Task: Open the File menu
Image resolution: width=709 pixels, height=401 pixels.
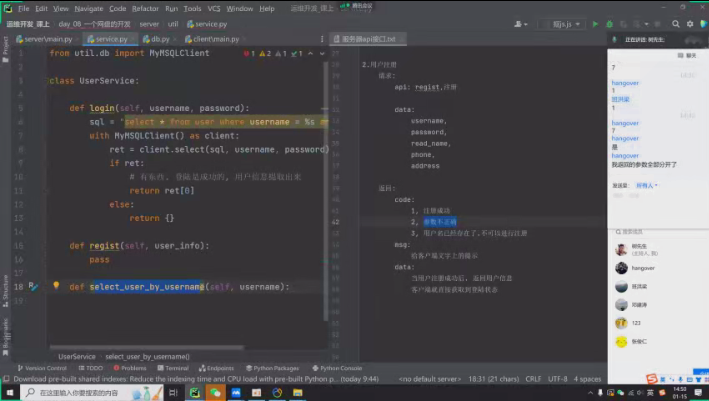Action: click(24, 9)
